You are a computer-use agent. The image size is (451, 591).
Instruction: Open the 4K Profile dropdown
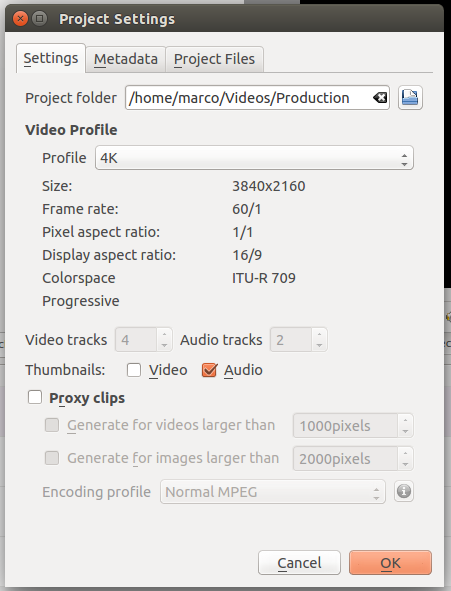[x=254, y=158]
